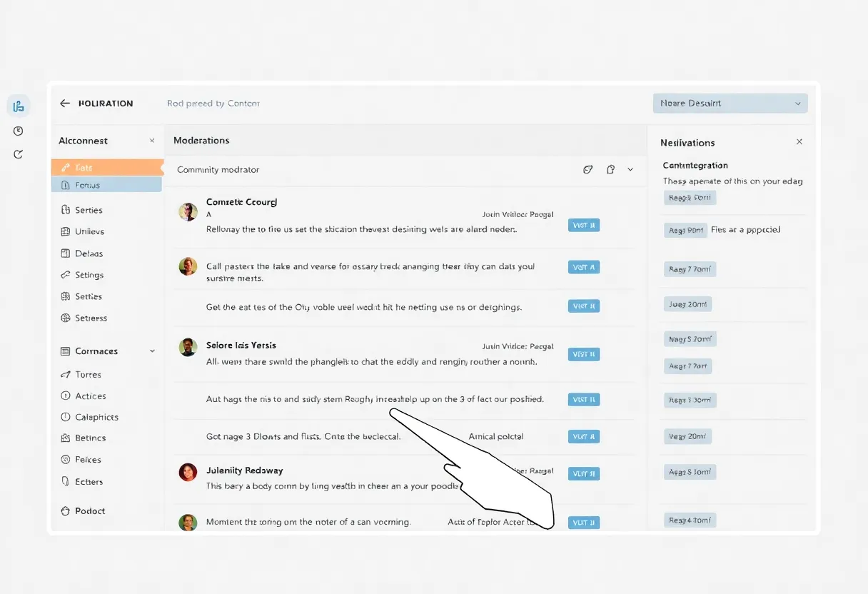Open Podoct in the sidebar

coord(90,511)
